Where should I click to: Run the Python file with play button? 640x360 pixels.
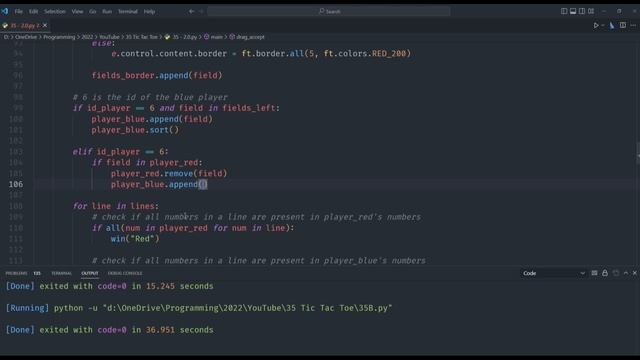point(596,25)
